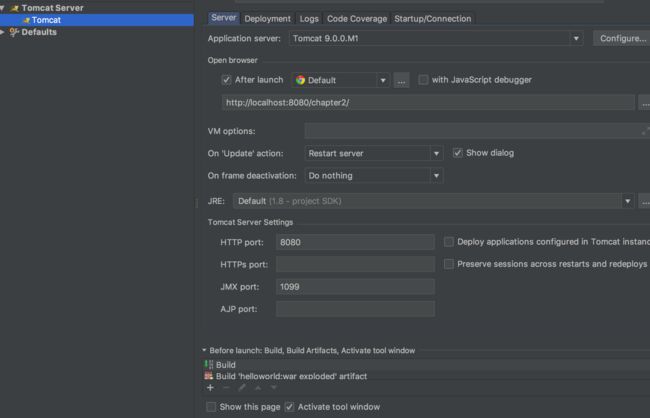Click the move up arrow icon
The width and height of the screenshot is (650, 418).
pos(258,388)
